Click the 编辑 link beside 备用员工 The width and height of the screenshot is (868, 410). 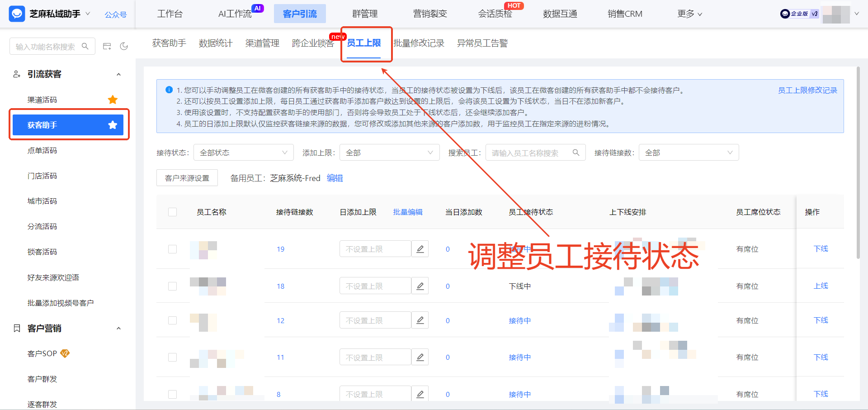tap(335, 178)
